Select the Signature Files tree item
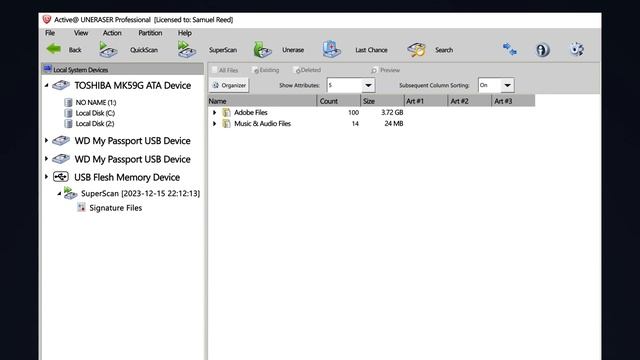 [116, 208]
